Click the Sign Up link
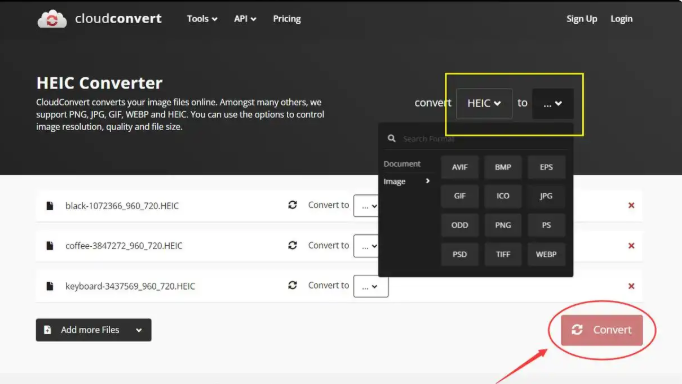This screenshot has height=384, width=682. (x=582, y=19)
